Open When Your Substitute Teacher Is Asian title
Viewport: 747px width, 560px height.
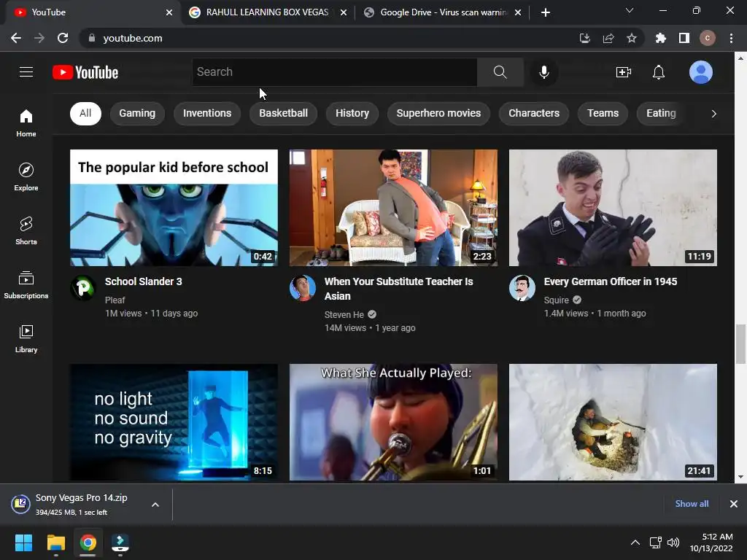(x=399, y=289)
